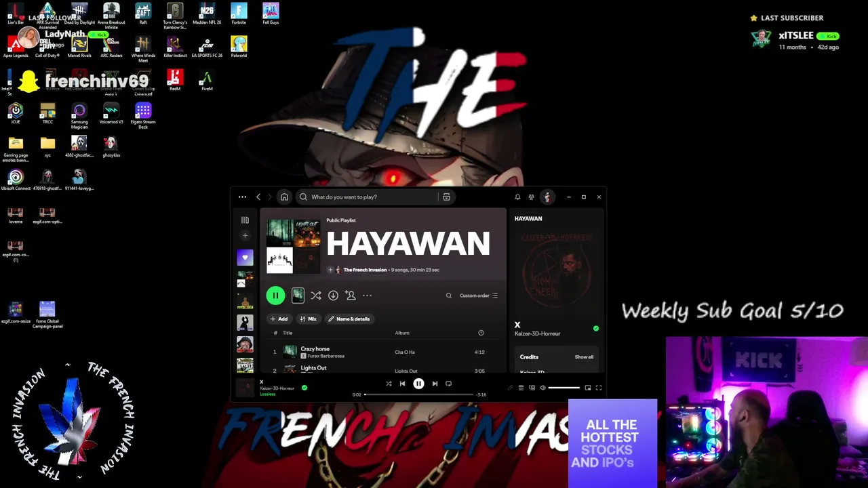Open more options for HAYAWAN playlist
Screen dimensions: 868x488
pyautogui.click(x=367, y=296)
